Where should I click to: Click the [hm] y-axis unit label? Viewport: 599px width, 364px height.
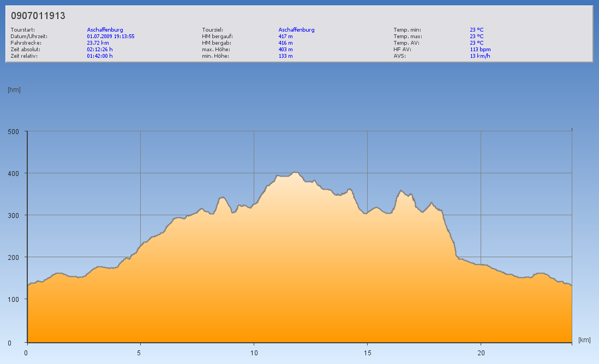pyautogui.click(x=14, y=90)
